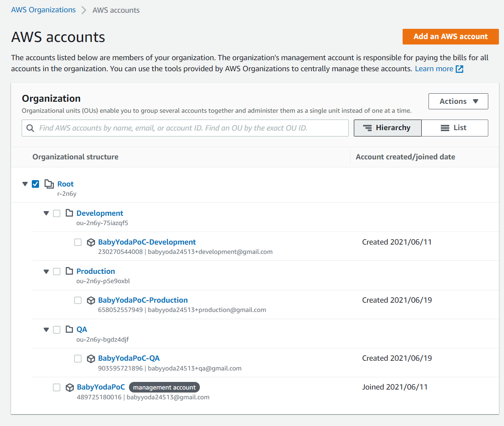The height and width of the screenshot is (426, 504).
Task: Open the BabyYodaPoC-Production account link
Action: pos(143,300)
